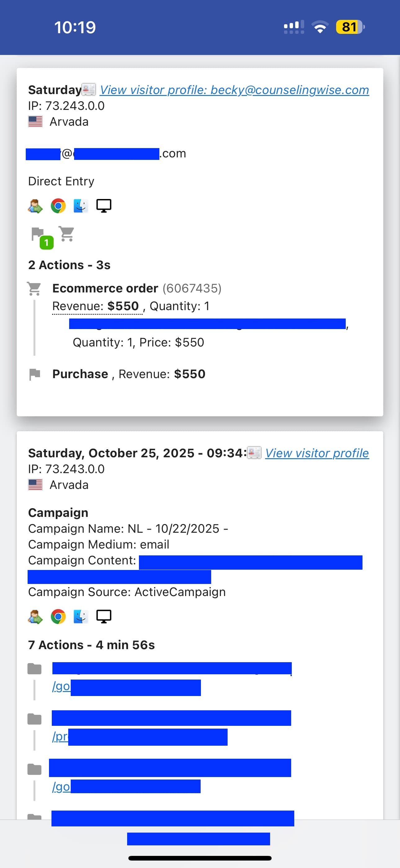Tap the Mac Finder OS icon in first visit

pyautogui.click(x=81, y=206)
